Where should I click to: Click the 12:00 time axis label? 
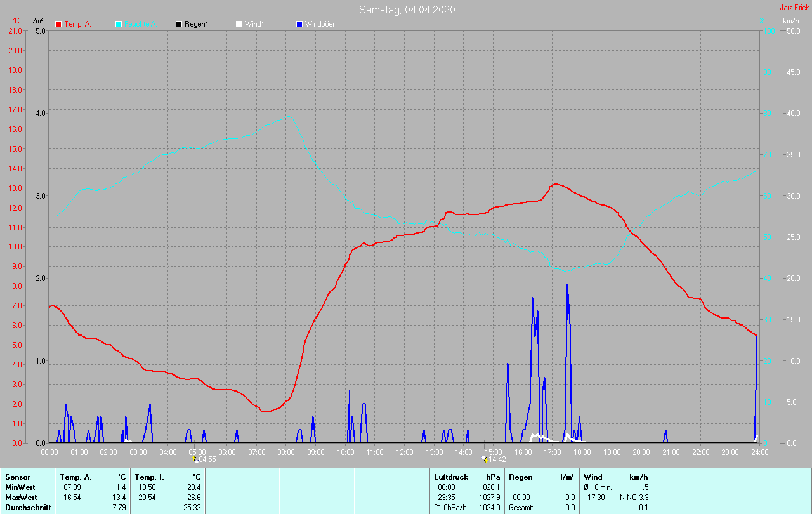click(405, 452)
